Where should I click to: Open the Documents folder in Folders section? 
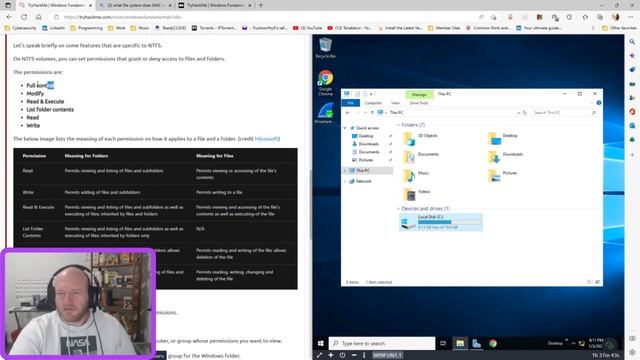point(421,157)
